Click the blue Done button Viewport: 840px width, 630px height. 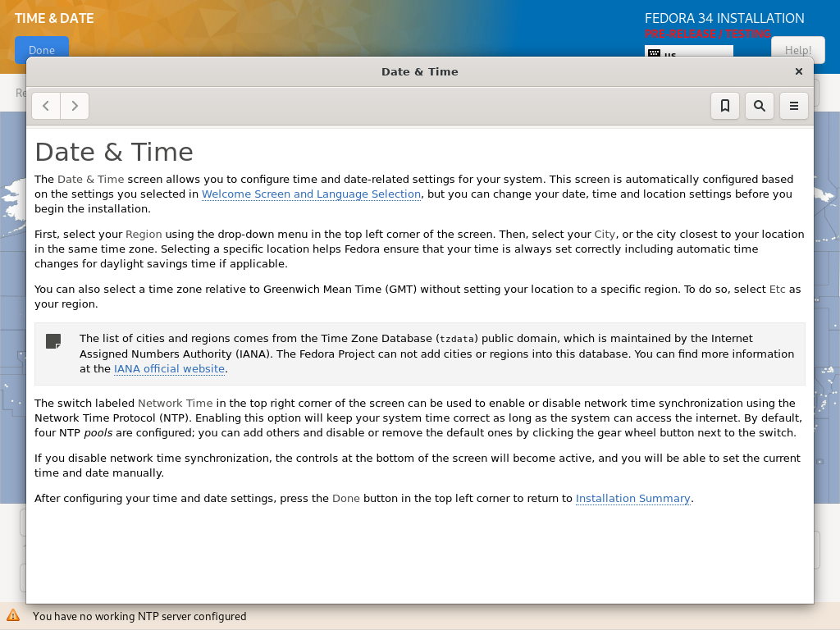[42, 47]
